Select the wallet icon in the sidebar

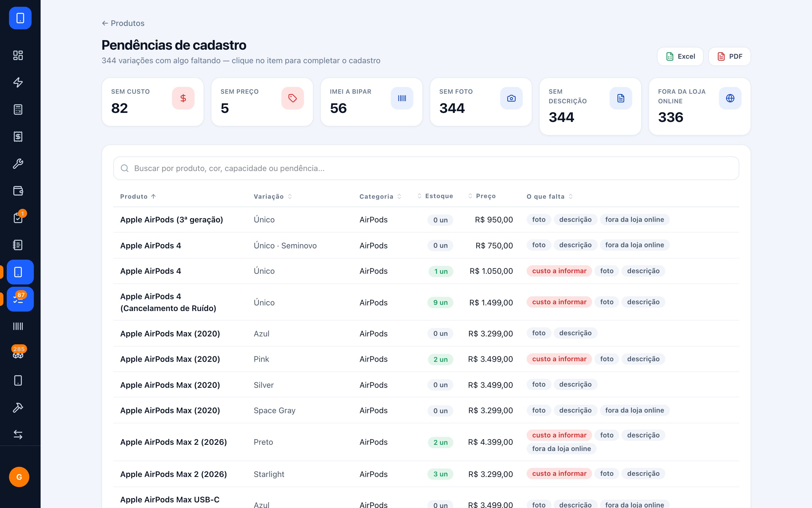[18, 191]
